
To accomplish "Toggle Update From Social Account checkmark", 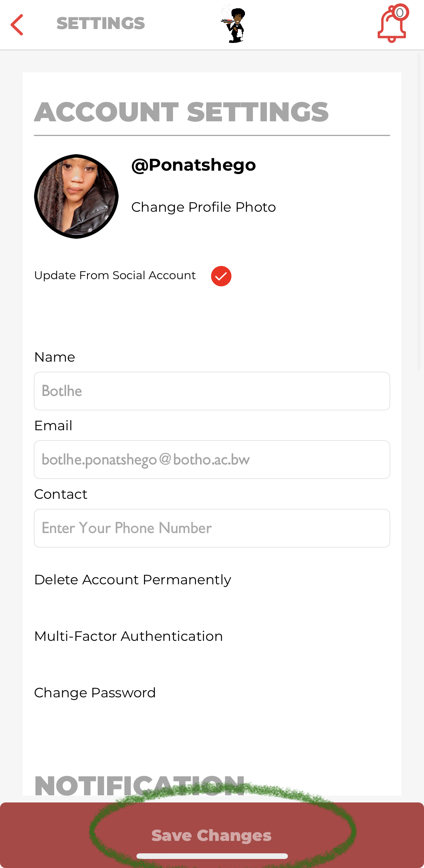I will click(221, 276).
